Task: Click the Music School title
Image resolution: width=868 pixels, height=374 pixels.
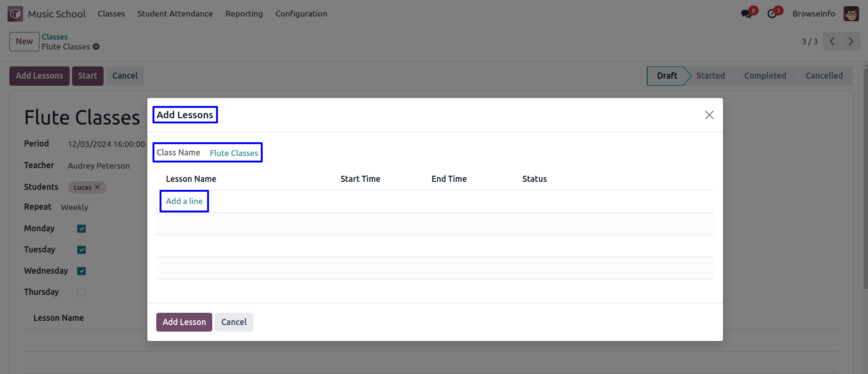Action: (x=56, y=14)
